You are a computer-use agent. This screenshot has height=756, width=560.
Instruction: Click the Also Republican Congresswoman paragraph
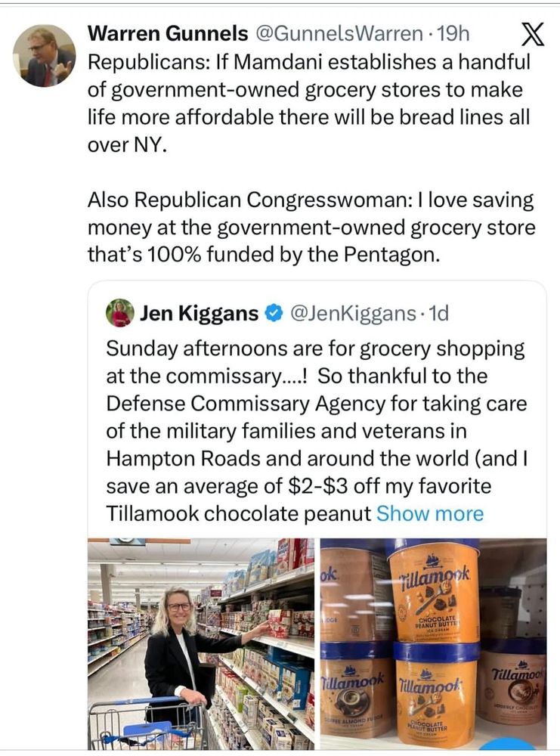[x=311, y=227]
